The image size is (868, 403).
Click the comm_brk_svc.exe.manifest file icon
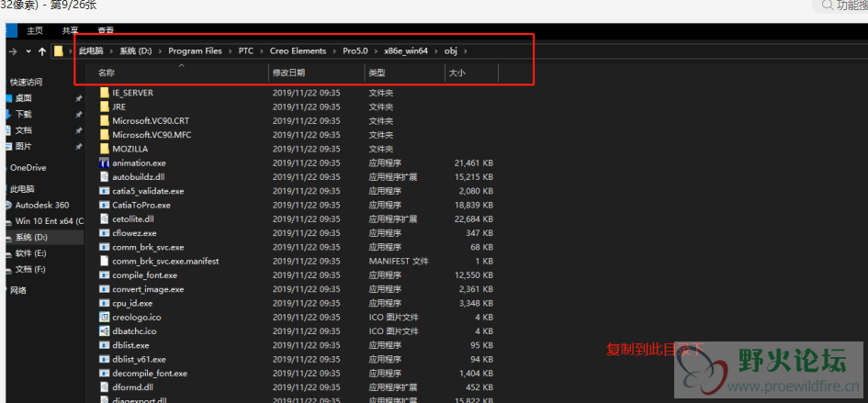click(x=105, y=261)
